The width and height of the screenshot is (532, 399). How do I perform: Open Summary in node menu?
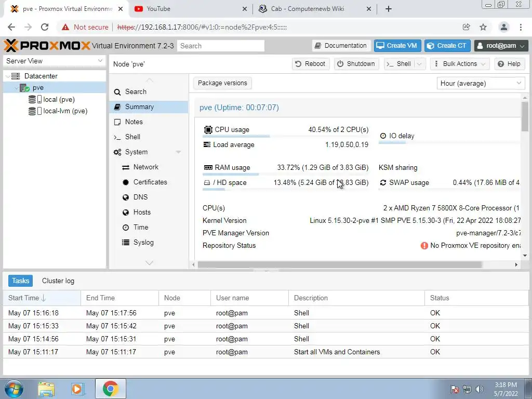coord(149,107)
